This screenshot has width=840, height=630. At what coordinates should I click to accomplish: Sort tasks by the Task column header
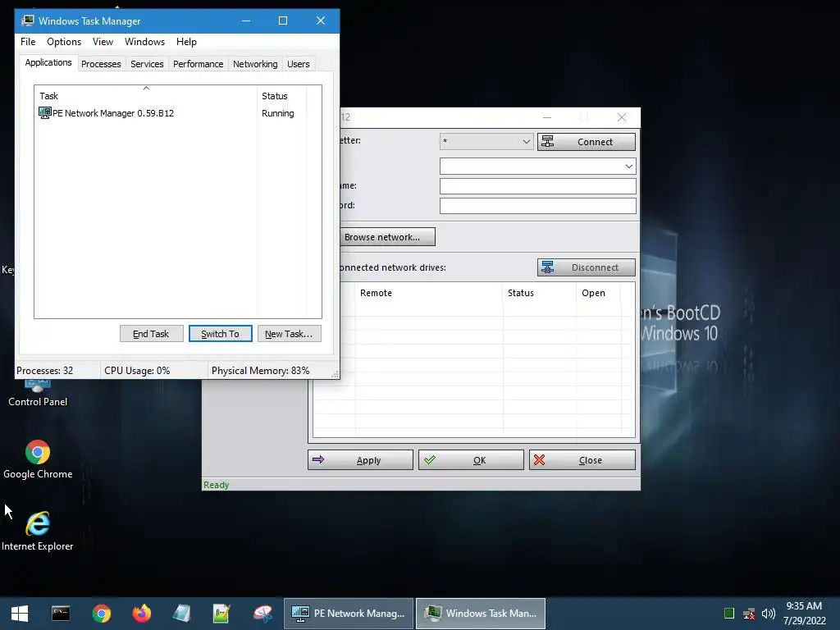pyautogui.click(x=146, y=95)
